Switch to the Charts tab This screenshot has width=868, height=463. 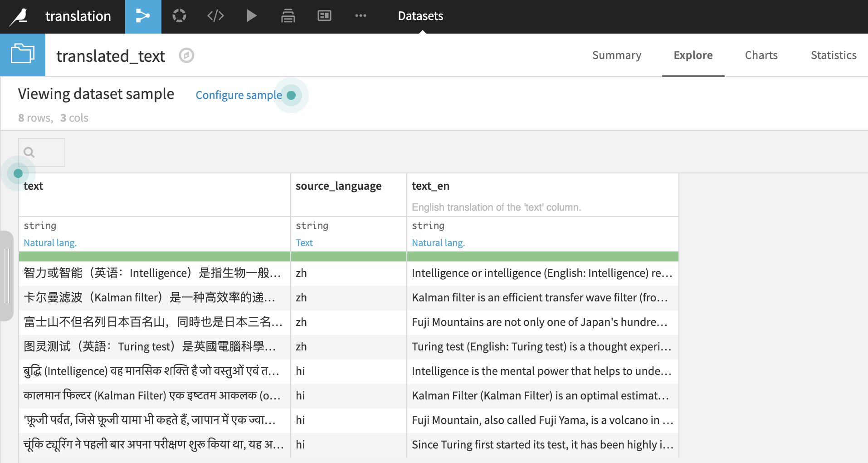coord(761,55)
